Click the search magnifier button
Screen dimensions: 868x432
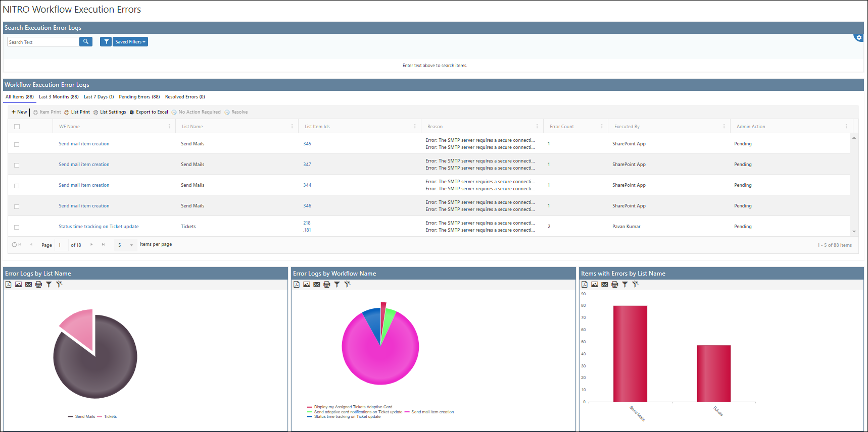pos(86,42)
